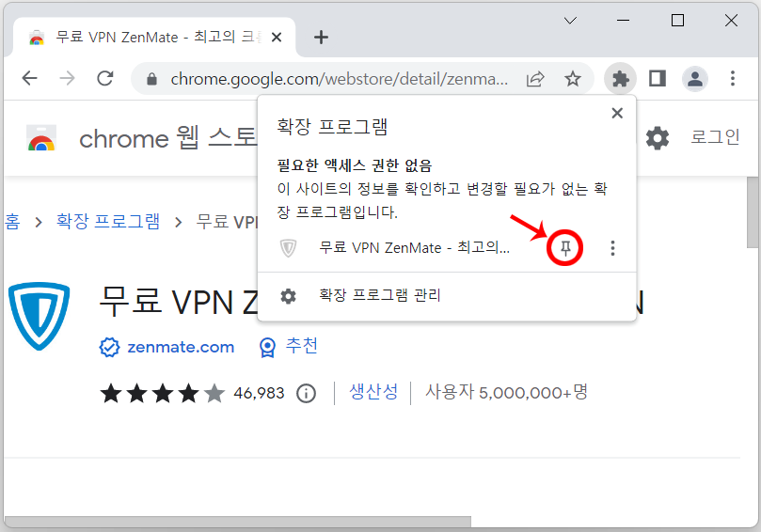Click the Chrome Web Store logo
Image resolution: width=761 pixels, height=532 pixels.
[41, 138]
